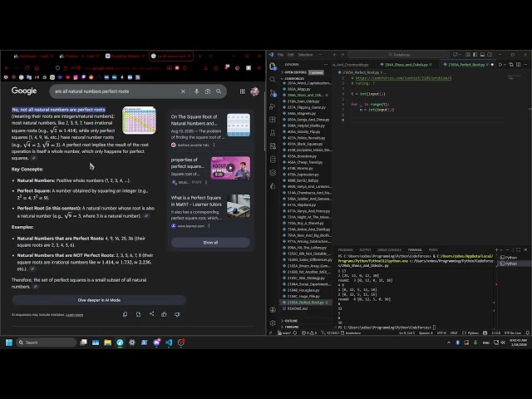Open Visual Studio Code from the taskbar
The image size is (532, 399).
click(169, 342)
